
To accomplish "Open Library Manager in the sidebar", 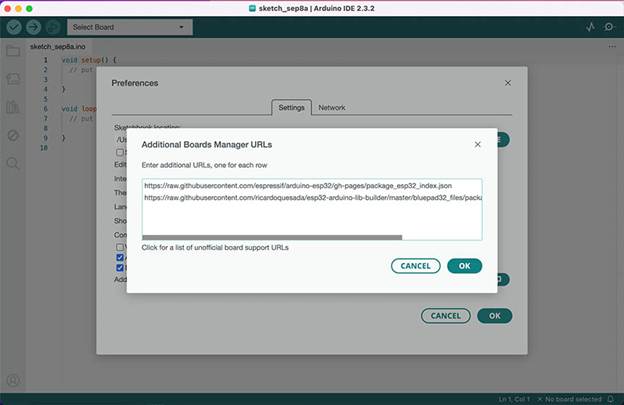I will point(13,107).
